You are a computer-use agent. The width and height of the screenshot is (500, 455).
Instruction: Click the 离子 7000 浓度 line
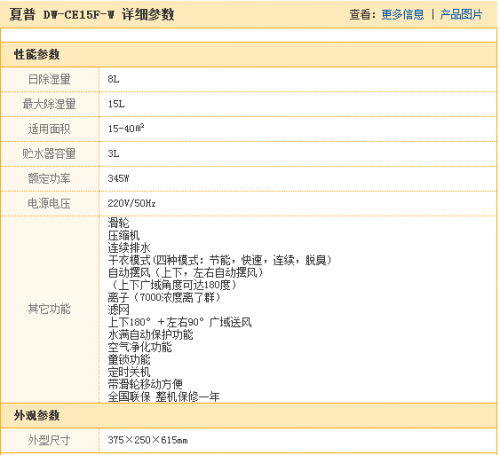pyautogui.click(x=164, y=297)
